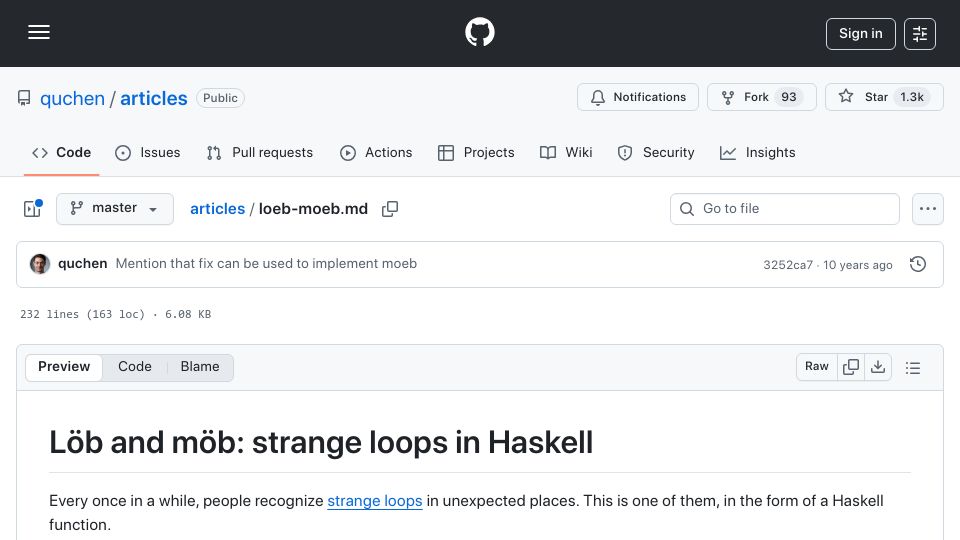Open the Wiki tab

coord(566,152)
